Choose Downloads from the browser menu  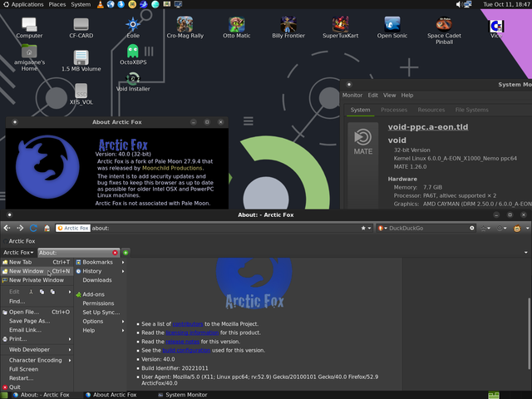[101, 280]
